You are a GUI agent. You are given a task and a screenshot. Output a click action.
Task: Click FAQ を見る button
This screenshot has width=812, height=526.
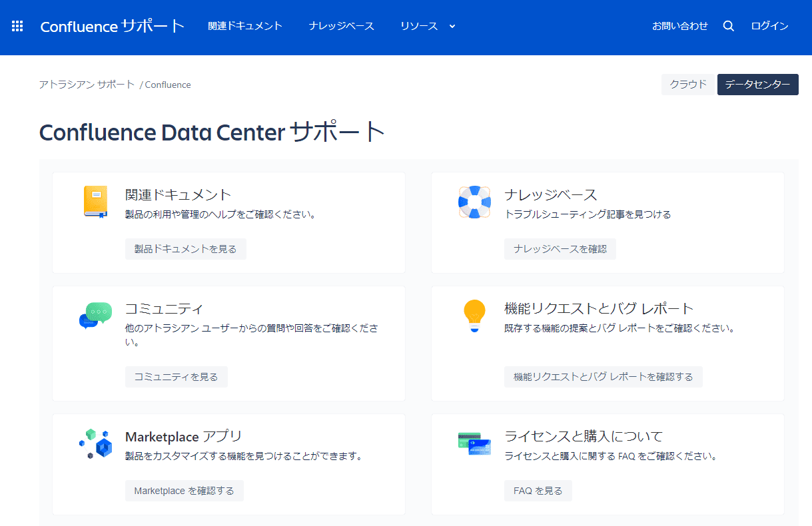pyautogui.click(x=538, y=491)
